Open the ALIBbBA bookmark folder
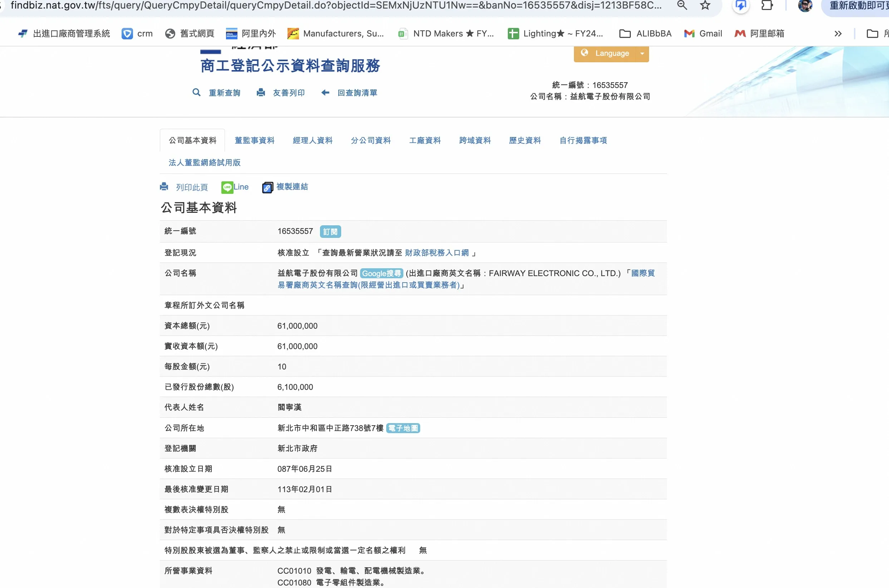Viewport: 889px width, 588px height. click(x=646, y=33)
